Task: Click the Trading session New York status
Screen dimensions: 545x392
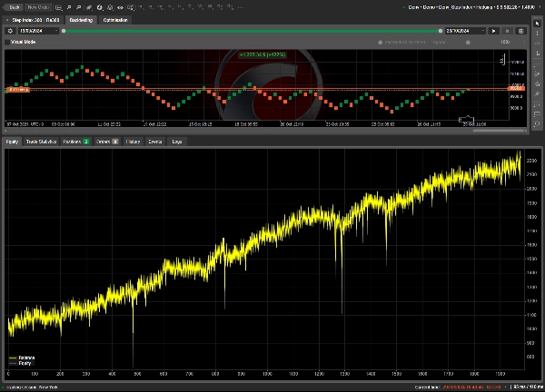Action: coord(31,387)
